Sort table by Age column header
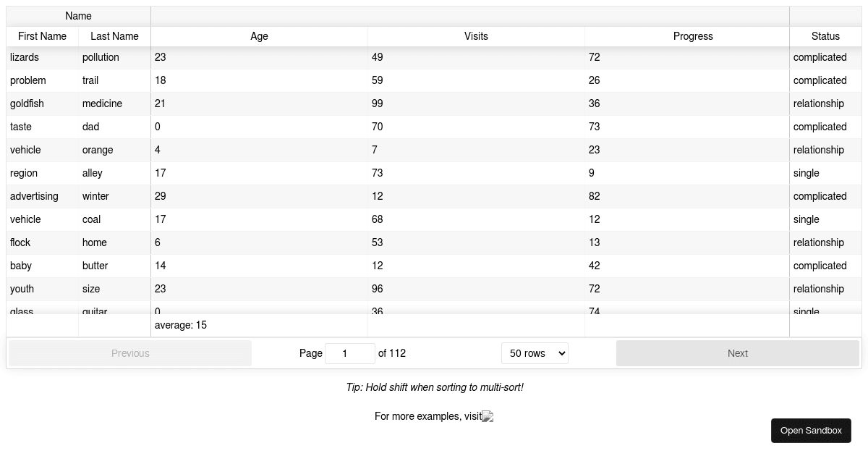This screenshot has height=456, width=868. click(259, 36)
